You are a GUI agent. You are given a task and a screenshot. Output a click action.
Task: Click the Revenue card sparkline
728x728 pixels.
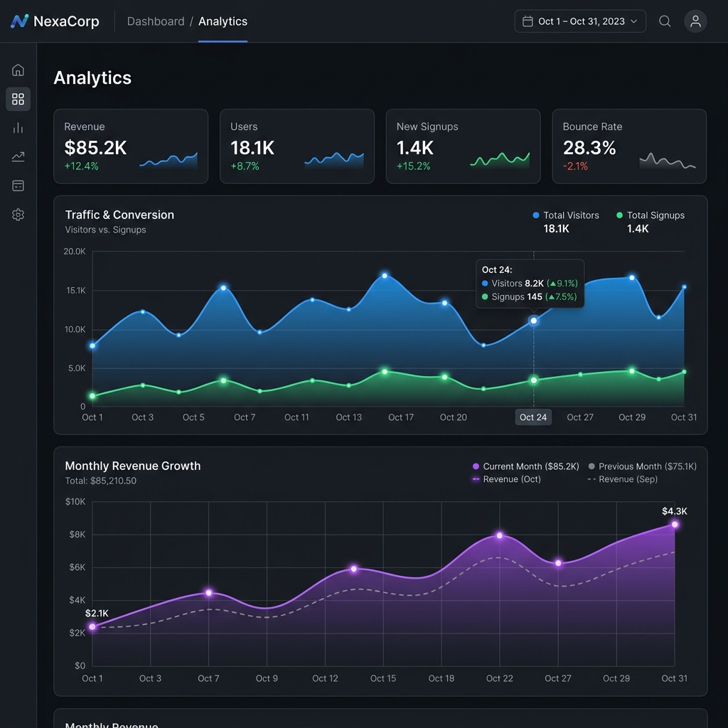point(168,160)
